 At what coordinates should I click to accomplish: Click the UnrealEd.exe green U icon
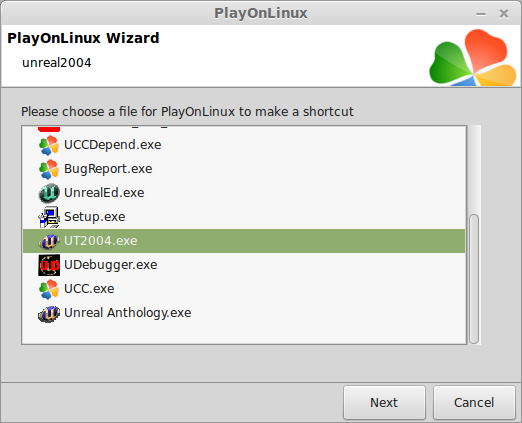click(x=49, y=193)
